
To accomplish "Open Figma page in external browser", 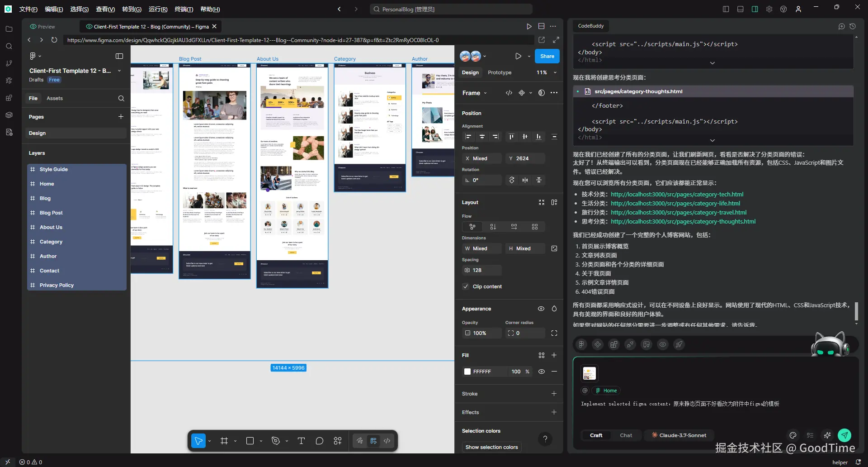I will pyautogui.click(x=542, y=40).
